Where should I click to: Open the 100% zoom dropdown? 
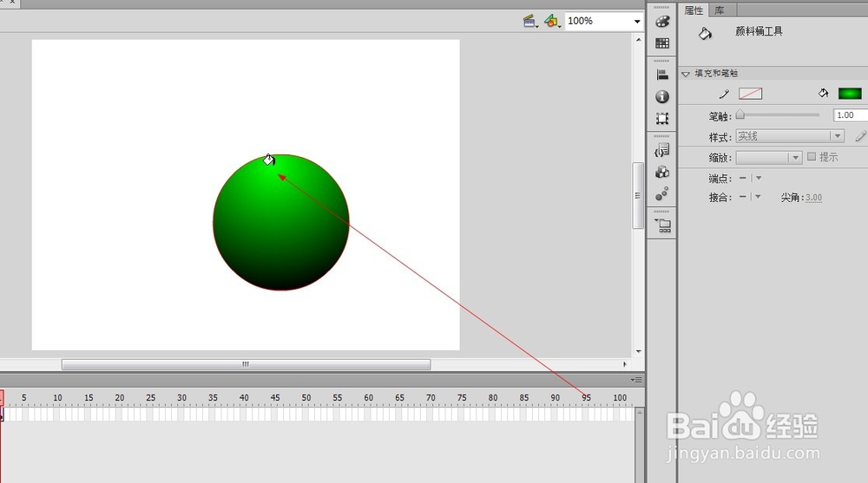click(x=637, y=22)
